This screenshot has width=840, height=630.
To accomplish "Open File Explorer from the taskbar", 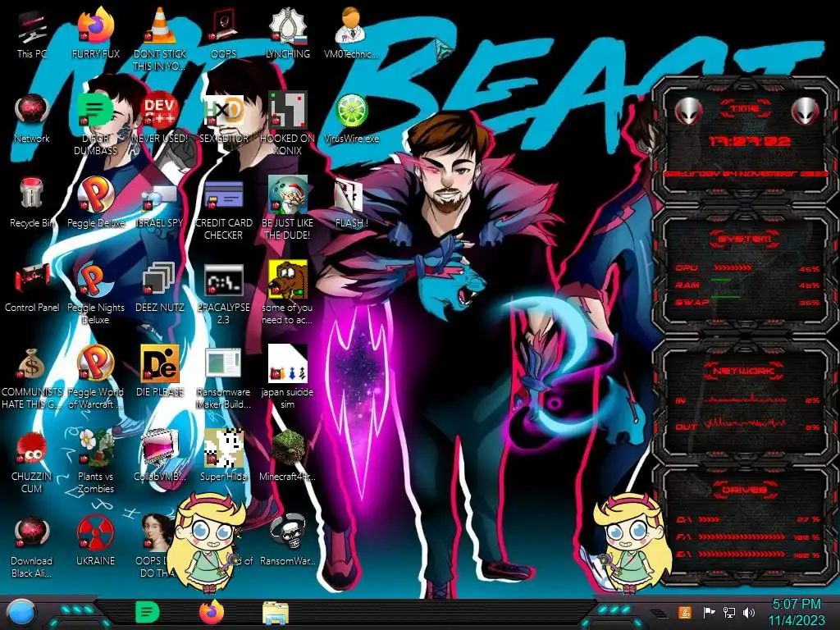I will 276,613.
